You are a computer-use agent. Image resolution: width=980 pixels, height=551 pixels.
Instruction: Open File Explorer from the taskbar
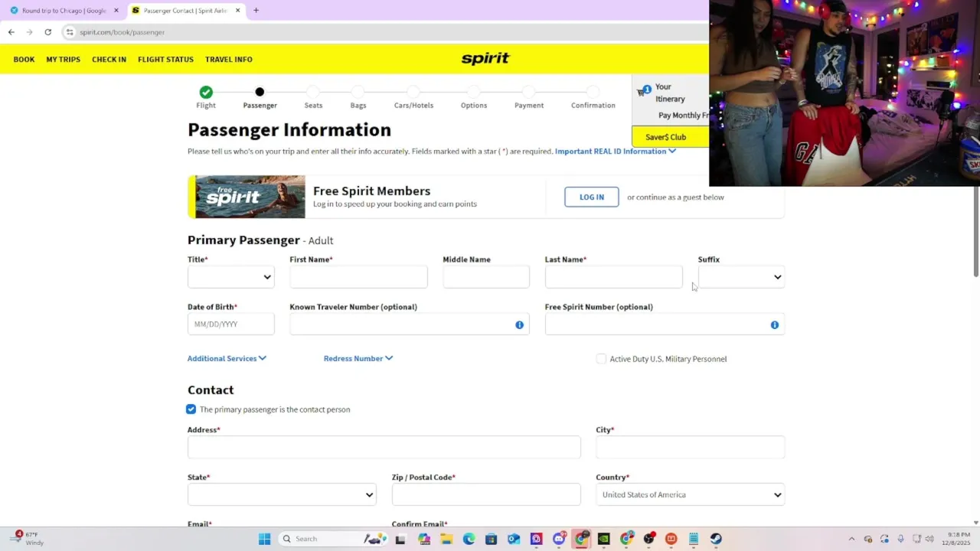446,539
